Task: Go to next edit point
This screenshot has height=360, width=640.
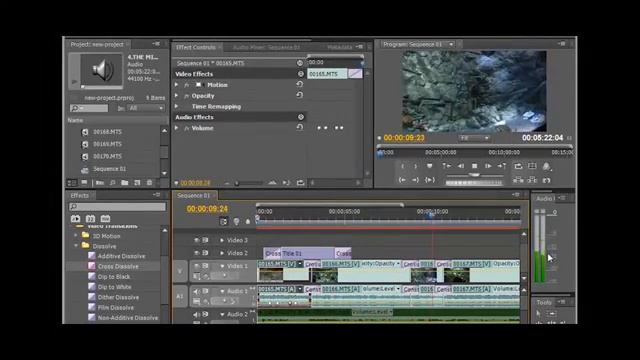Action: [502, 166]
